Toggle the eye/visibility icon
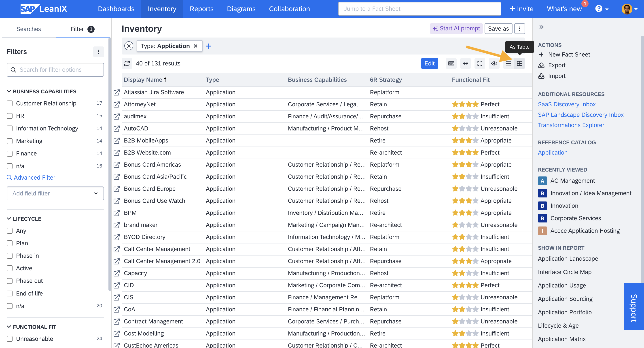This screenshot has height=348, width=644. pyautogui.click(x=494, y=63)
